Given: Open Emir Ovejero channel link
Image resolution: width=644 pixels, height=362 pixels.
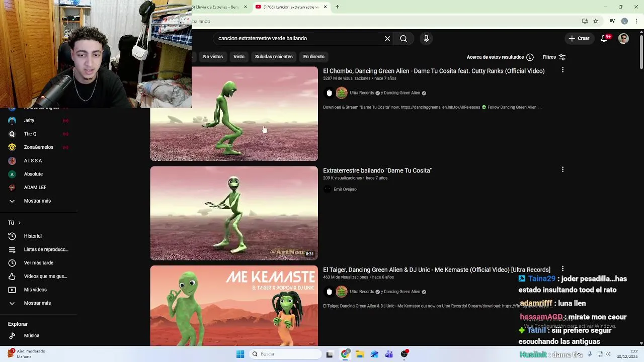Looking at the screenshot, I should point(345,190).
